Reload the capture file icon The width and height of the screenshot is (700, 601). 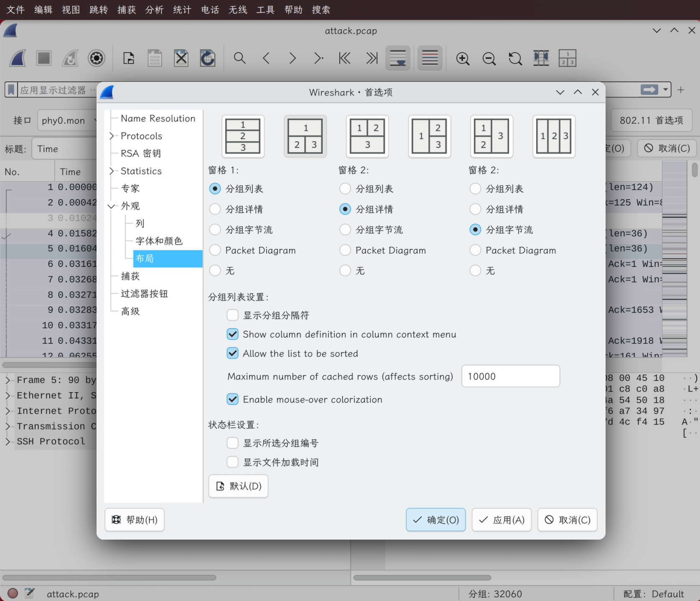[x=208, y=58]
